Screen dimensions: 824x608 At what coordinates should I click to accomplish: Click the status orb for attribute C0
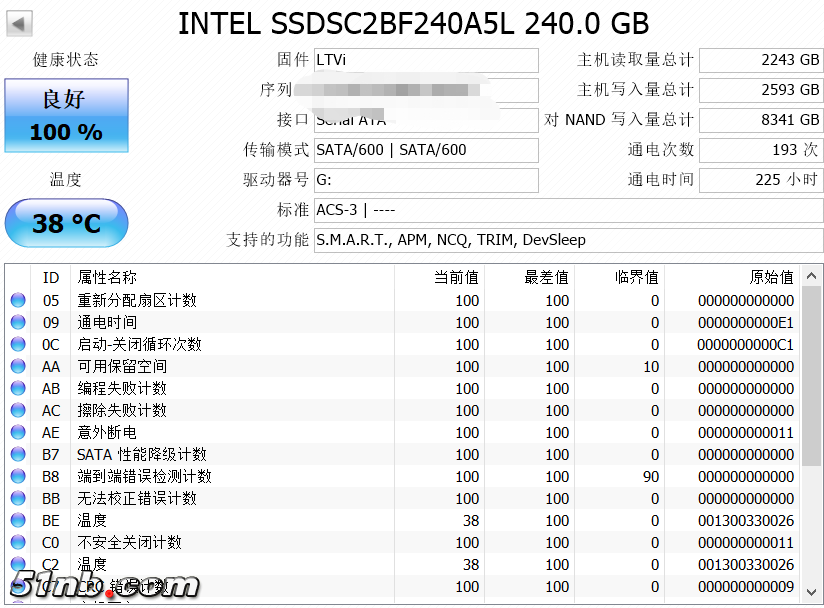[18, 542]
